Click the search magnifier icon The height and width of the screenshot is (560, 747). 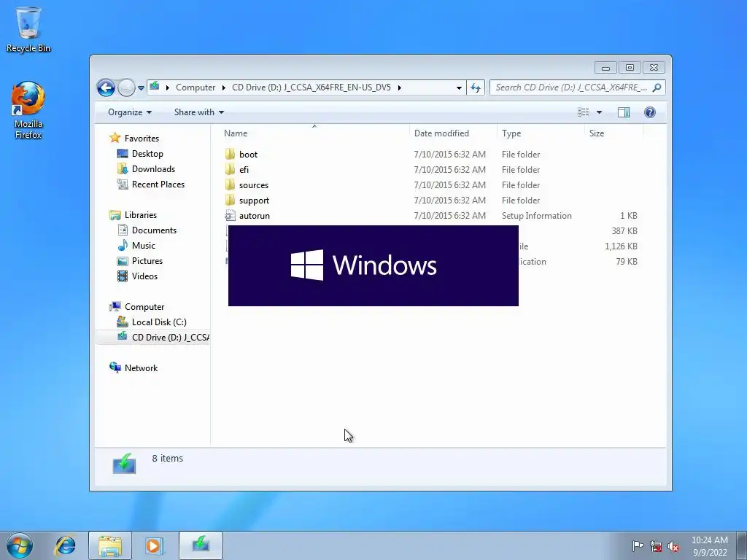pos(657,87)
